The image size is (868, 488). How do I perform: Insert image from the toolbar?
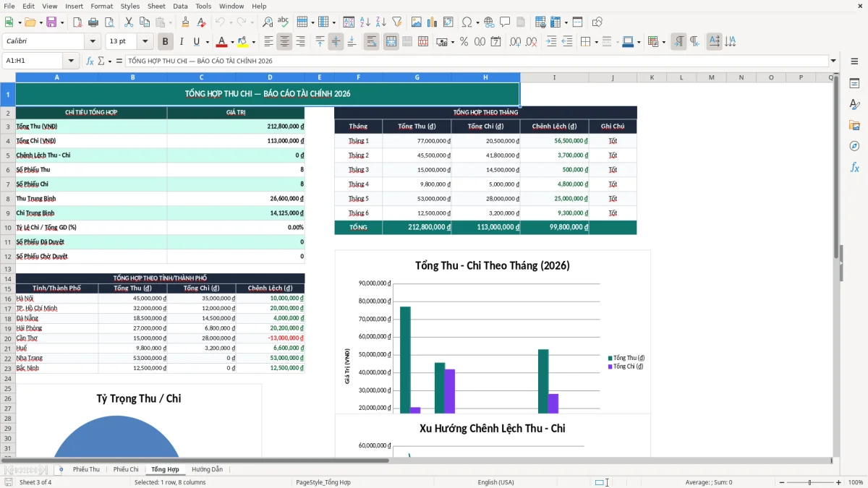pyautogui.click(x=415, y=22)
